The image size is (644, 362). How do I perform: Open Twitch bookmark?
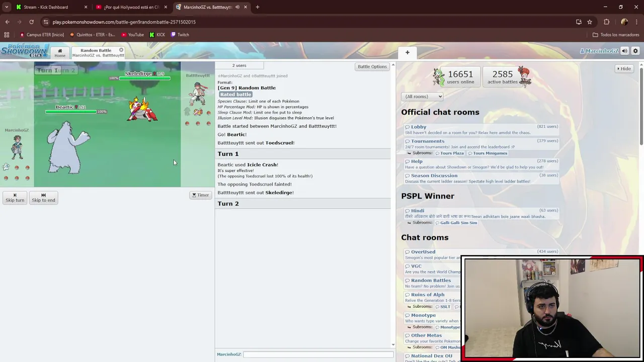180,35
